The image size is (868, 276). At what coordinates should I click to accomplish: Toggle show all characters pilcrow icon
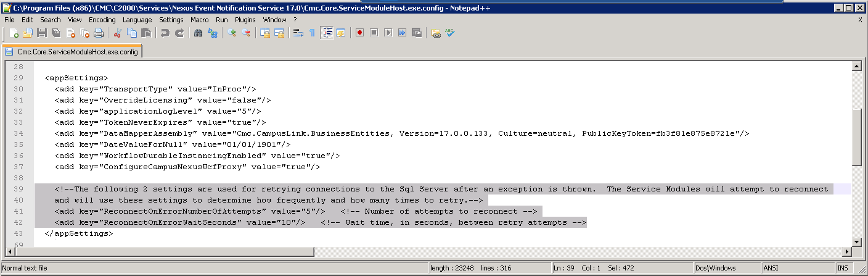[x=313, y=33]
